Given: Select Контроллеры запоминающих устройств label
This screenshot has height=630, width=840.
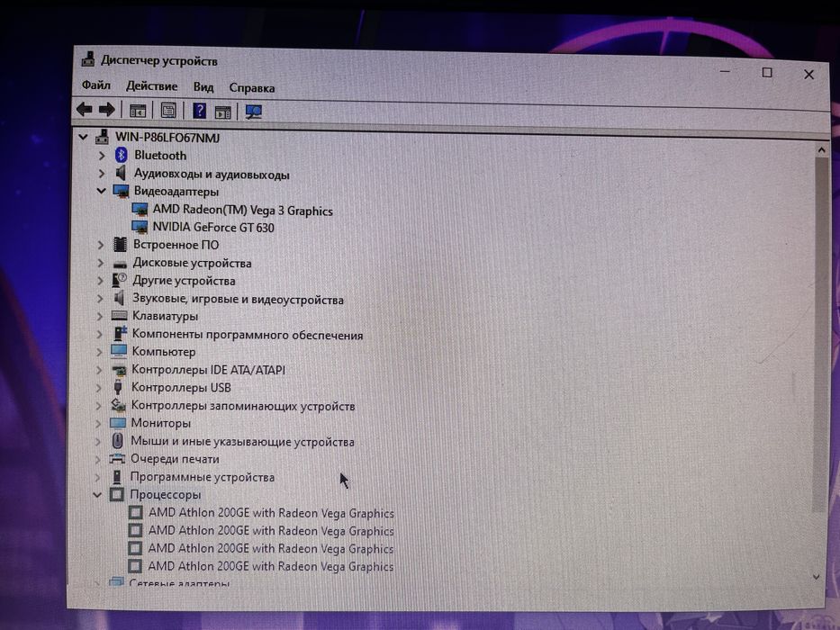Looking at the screenshot, I should [x=243, y=406].
